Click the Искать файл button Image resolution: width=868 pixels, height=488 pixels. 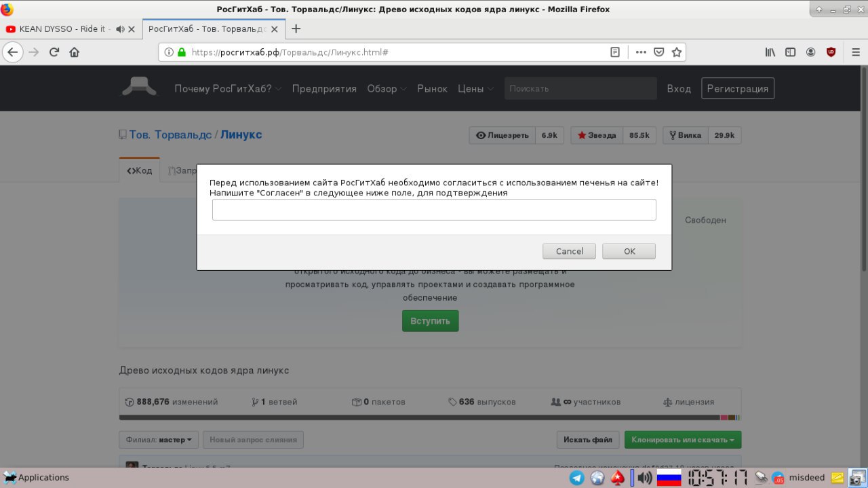coord(588,440)
